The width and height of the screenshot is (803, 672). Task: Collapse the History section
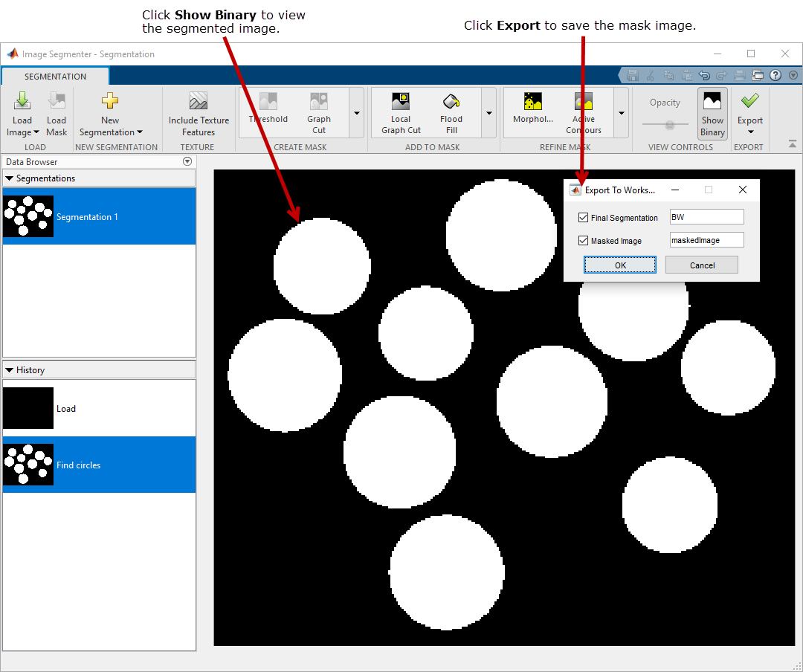[x=9, y=369]
